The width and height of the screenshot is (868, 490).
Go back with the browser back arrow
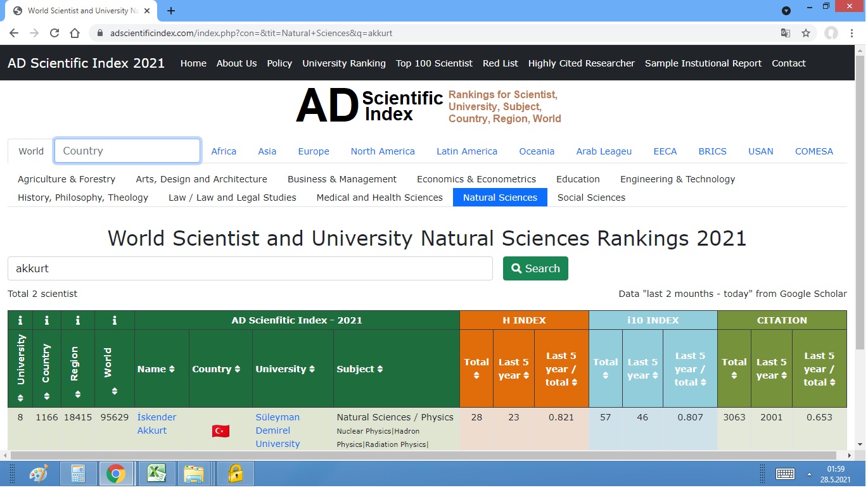pos(14,33)
